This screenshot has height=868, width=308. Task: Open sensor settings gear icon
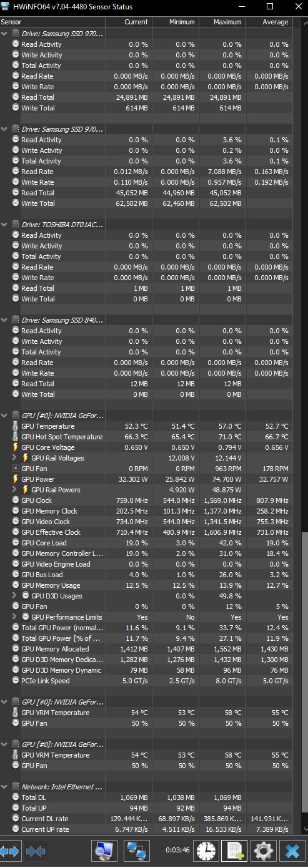tap(264, 850)
